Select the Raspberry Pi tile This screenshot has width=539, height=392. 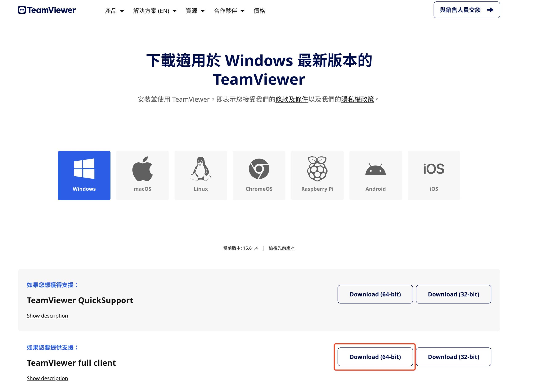click(x=317, y=175)
